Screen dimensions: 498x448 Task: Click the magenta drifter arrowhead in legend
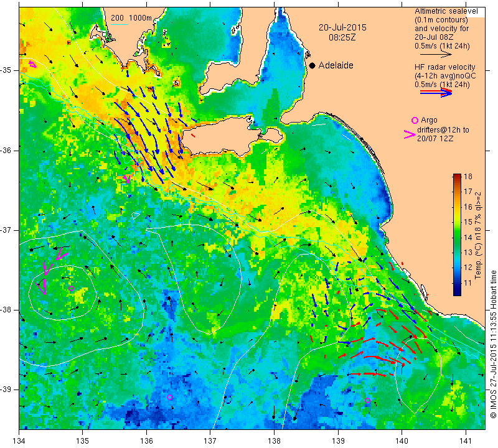click(x=409, y=134)
